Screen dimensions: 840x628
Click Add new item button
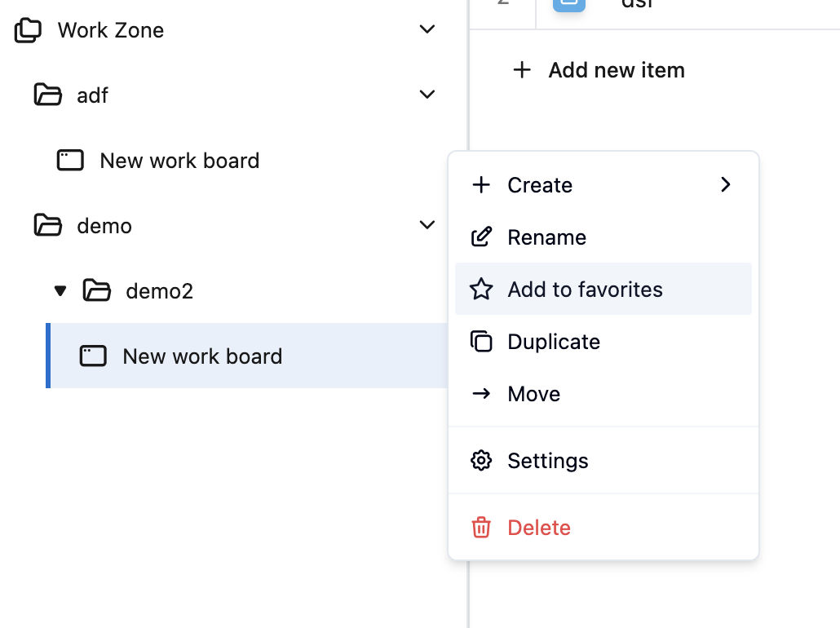pyautogui.click(x=599, y=70)
